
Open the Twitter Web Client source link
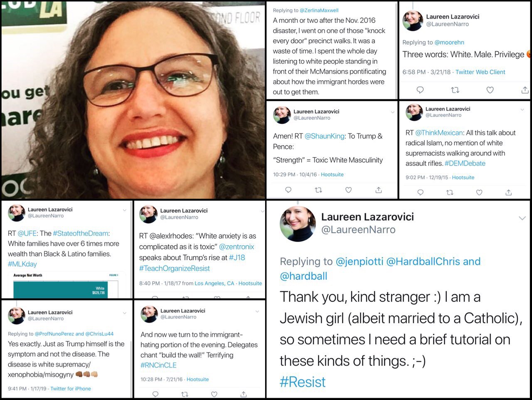click(x=480, y=72)
